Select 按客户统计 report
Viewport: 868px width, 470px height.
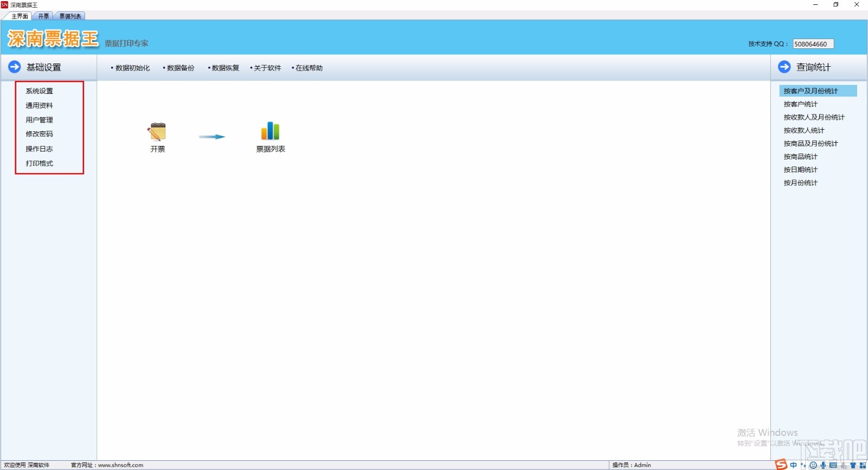[x=800, y=104]
